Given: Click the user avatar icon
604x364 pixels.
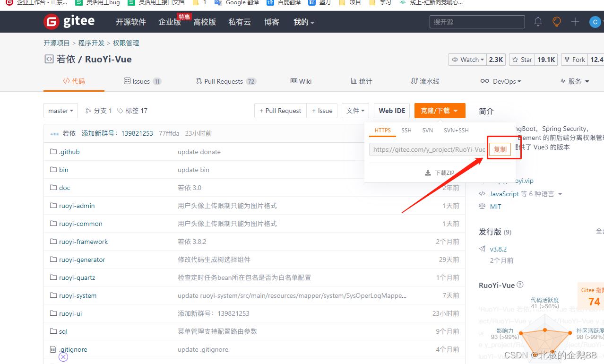Looking at the screenshot, I should (595, 21).
